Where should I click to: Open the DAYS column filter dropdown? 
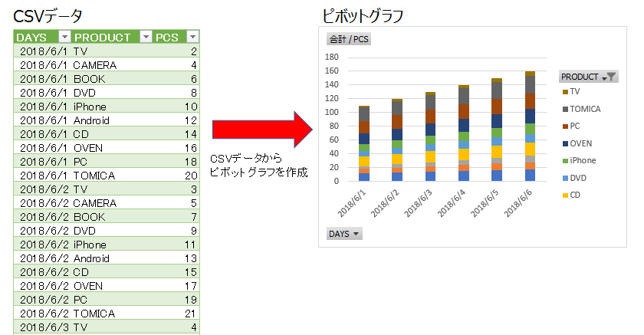point(64,37)
